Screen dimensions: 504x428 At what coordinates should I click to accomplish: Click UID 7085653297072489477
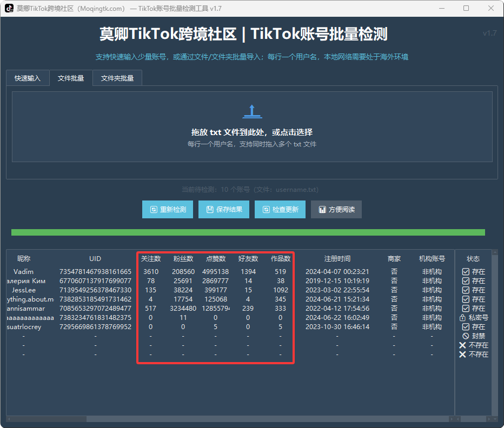point(96,309)
